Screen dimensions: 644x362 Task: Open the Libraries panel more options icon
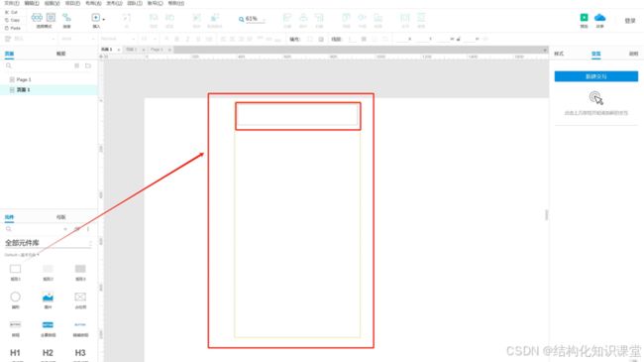click(88, 229)
